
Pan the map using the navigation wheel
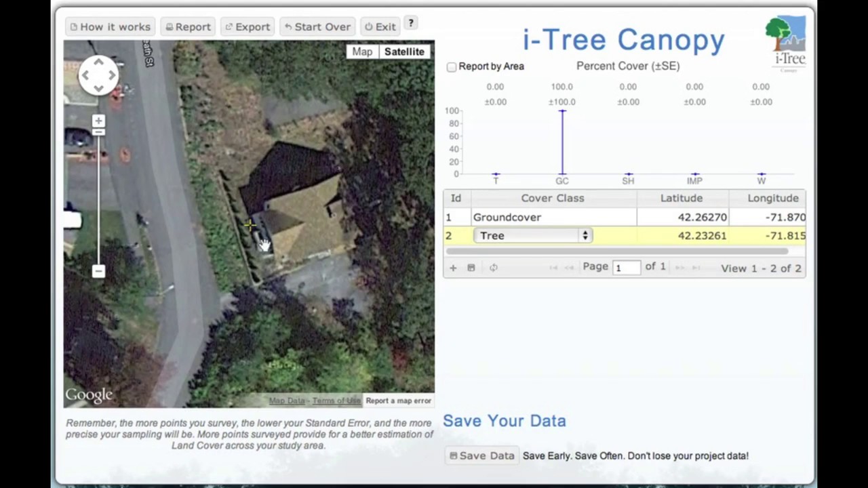point(99,75)
